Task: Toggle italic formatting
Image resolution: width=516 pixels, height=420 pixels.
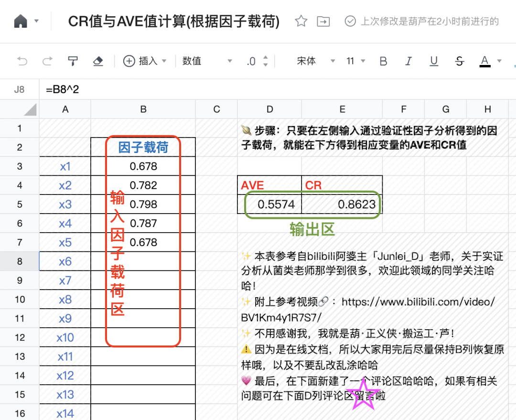Action: click(409, 61)
